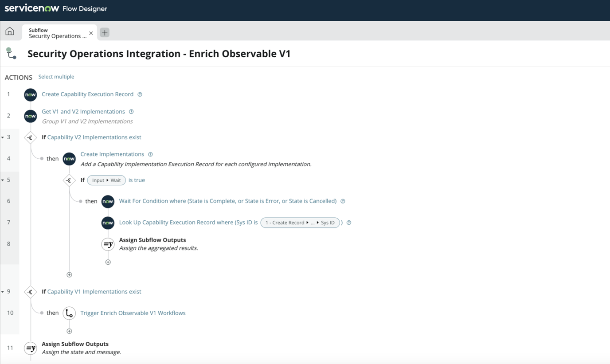Viewport: 610px width, 364px height.
Task: Show help for Wait For Condition
Action: (343, 201)
